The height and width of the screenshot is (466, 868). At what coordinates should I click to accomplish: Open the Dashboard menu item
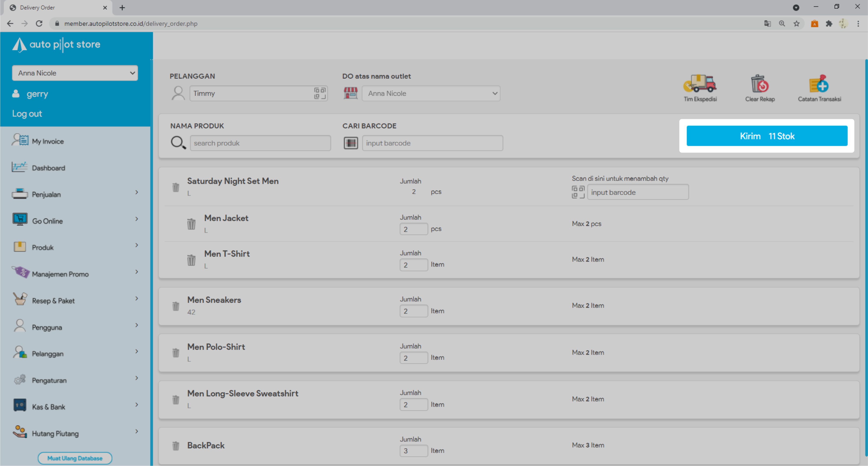point(48,168)
